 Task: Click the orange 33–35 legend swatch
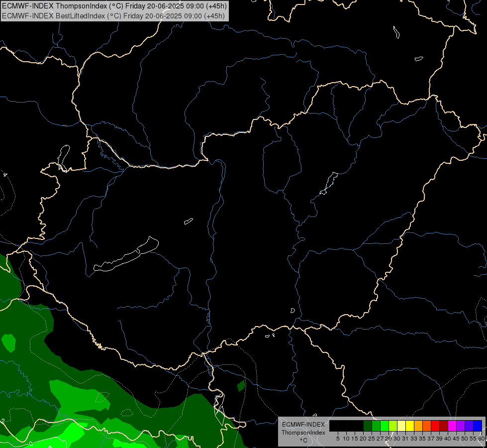click(x=418, y=426)
